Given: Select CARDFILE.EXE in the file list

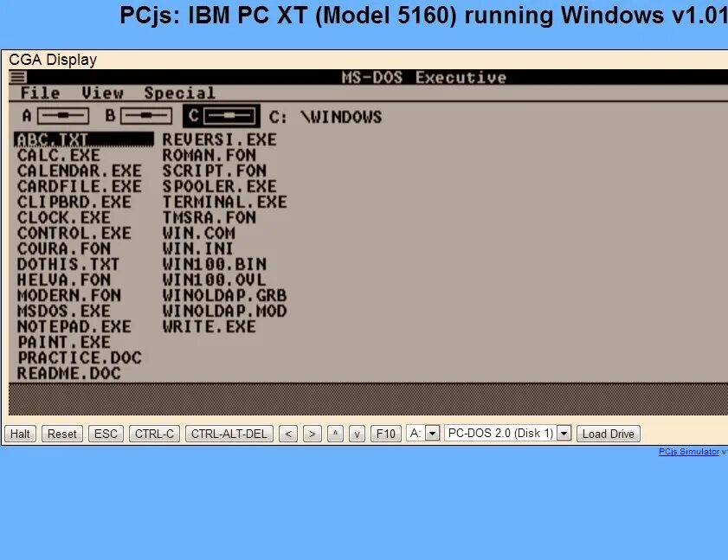Looking at the screenshot, I should 80,186.
